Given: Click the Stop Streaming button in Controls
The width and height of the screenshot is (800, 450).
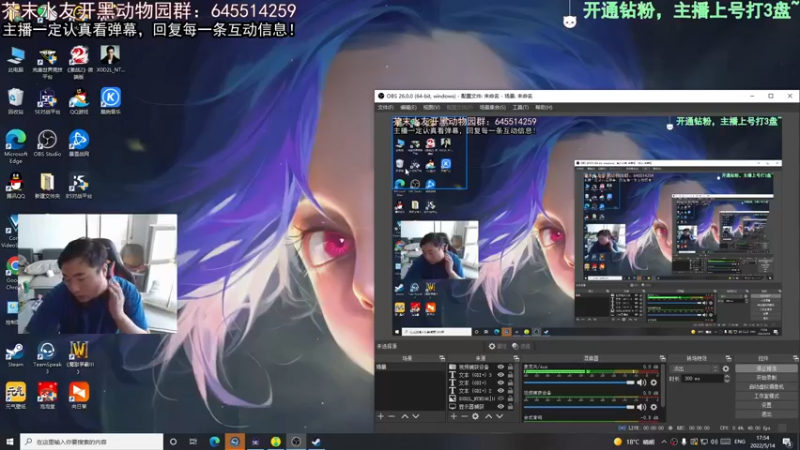Looking at the screenshot, I should (x=766, y=368).
